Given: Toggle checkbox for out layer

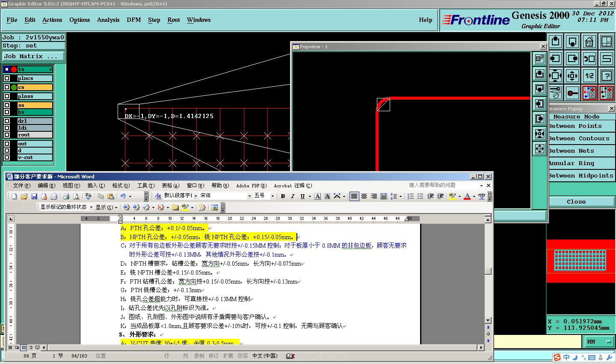Looking at the screenshot, I should point(7,144).
